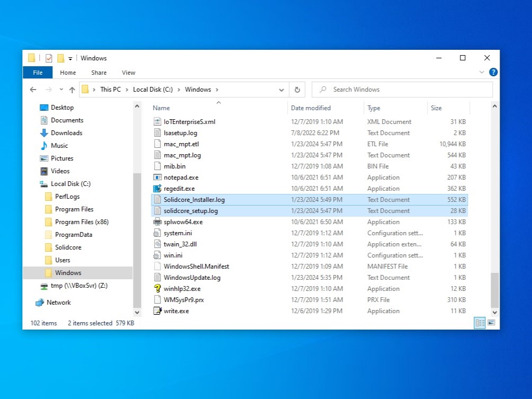Click the Properties quick access toolbar icon
The width and height of the screenshot is (532, 399).
[x=49, y=58]
